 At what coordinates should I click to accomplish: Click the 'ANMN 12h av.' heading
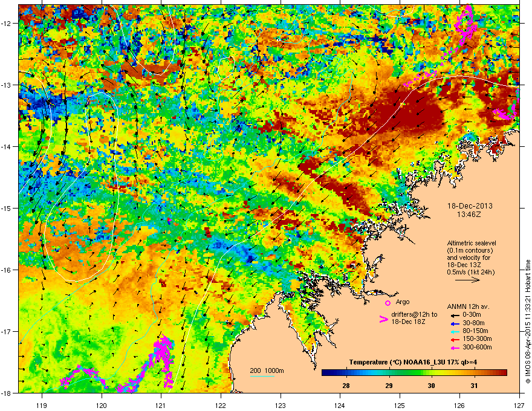[x=468, y=307]
